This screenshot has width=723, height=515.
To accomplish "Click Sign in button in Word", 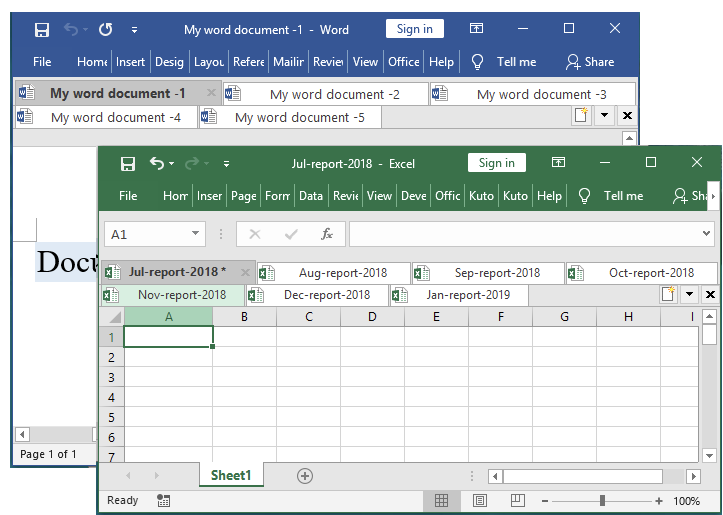I will pos(415,29).
